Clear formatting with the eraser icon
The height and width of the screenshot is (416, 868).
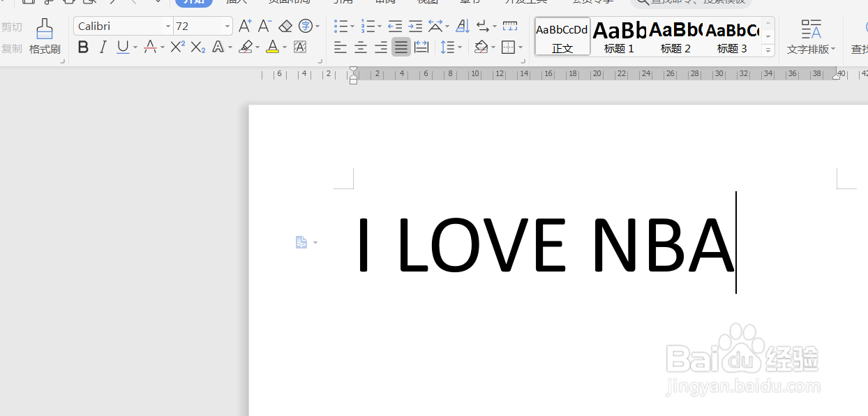285,27
